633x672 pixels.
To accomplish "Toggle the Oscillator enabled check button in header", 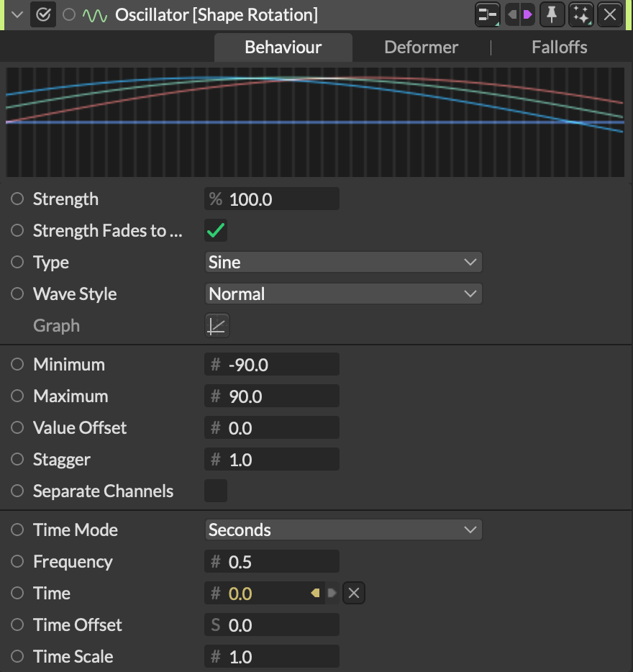I will (43, 15).
